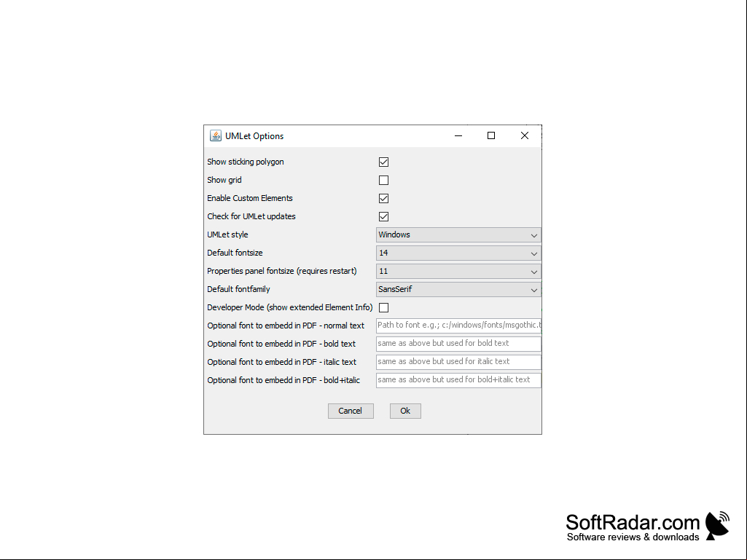The height and width of the screenshot is (560, 747).
Task: Click the 'UMLet Options' window title text
Action: point(254,136)
